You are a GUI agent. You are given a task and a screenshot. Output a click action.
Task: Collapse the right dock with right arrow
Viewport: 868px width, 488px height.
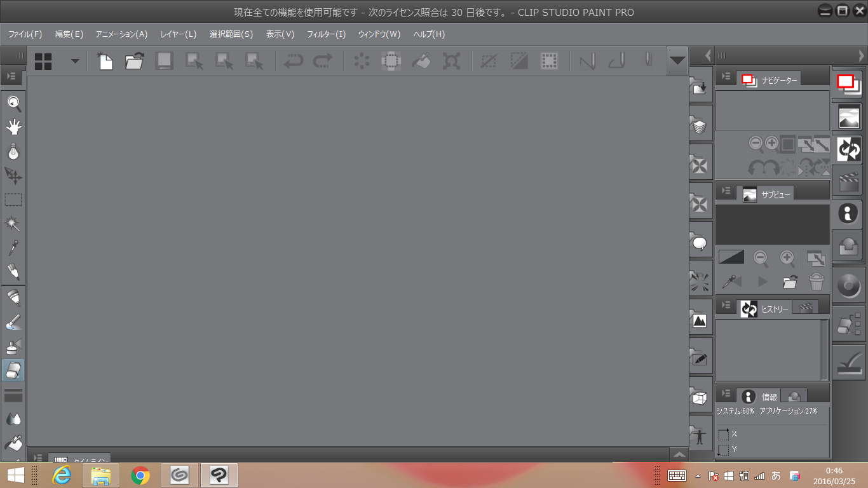coord(861,56)
